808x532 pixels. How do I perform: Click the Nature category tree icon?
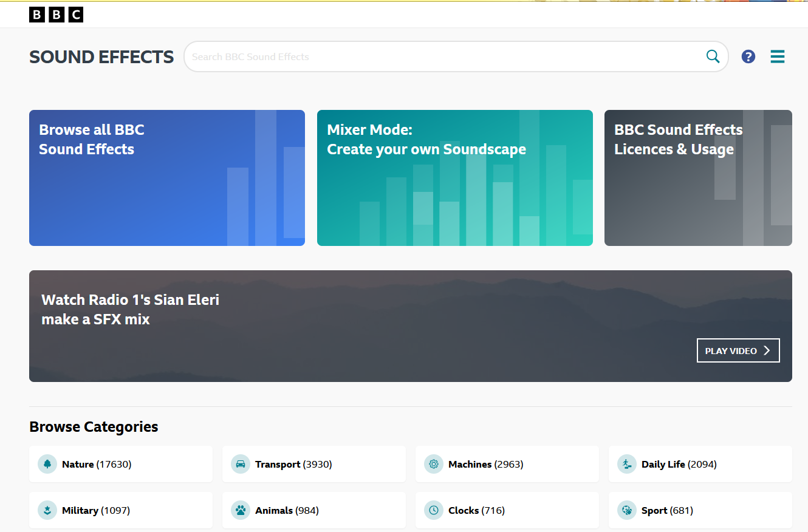click(x=47, y=464)
